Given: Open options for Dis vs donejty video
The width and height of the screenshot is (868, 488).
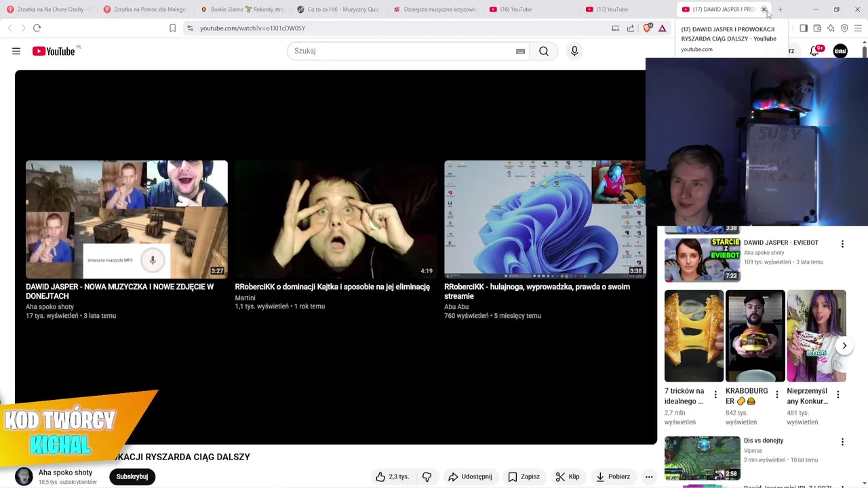Looking at the screenshot, I should pos(842,442).
